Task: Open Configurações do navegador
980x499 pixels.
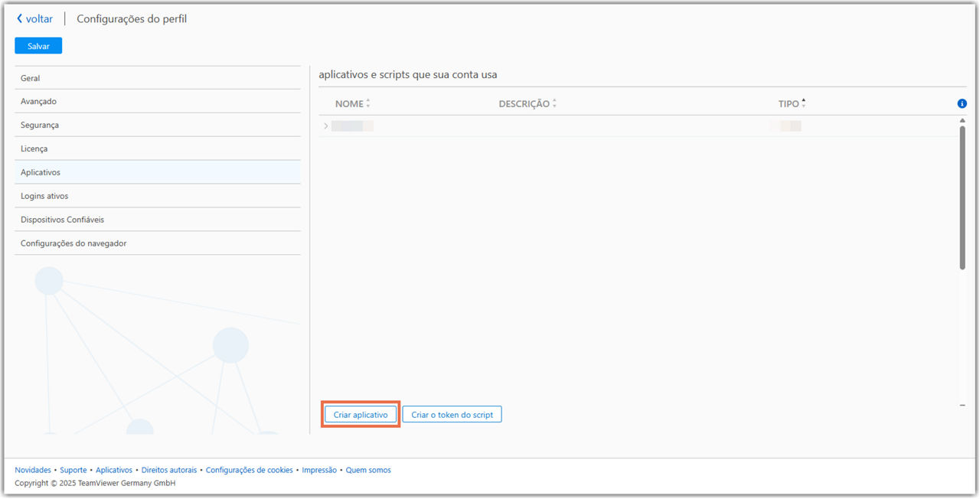Action: pos(73,244)
